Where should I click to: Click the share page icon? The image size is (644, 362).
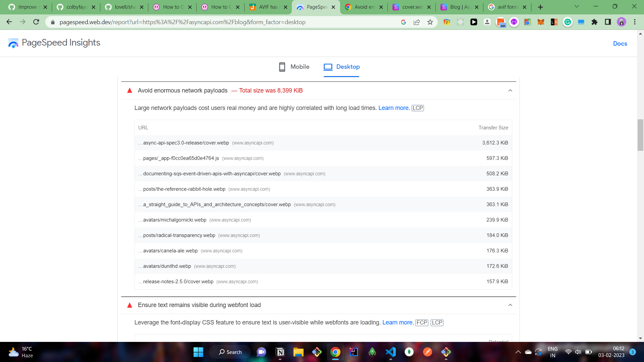click(x=417, y=22)
